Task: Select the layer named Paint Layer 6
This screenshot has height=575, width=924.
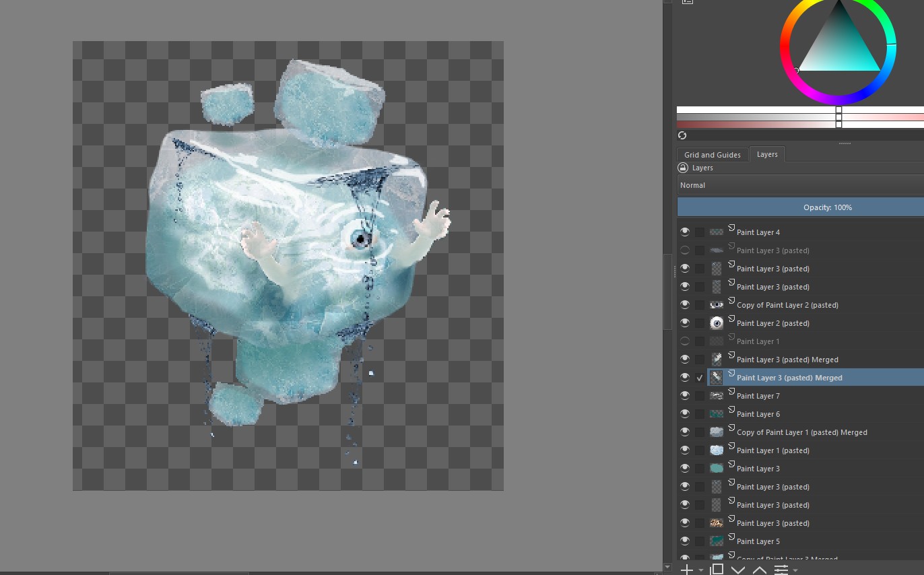Action: (x=758, y=414)
